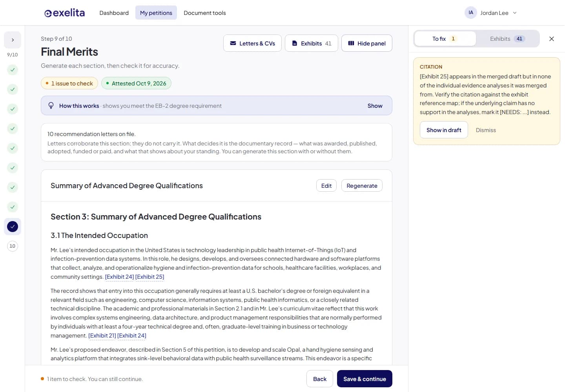
Task: Open the [Exhibit 24] link beside [Exhibit 25]
Action: pos(120,277)
